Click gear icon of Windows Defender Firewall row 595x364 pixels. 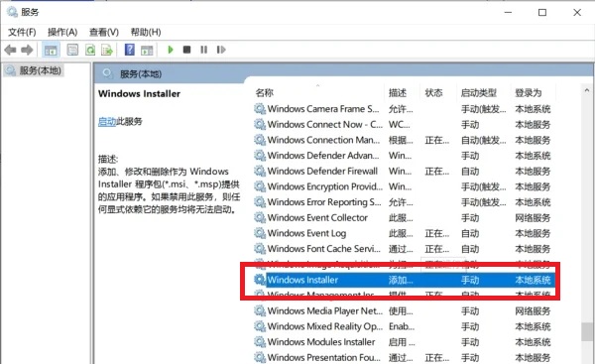click(x=260, y=172)
